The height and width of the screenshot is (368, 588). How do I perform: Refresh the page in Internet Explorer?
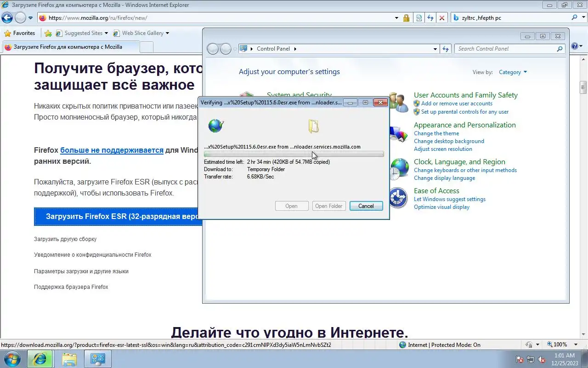click(430, 18)
